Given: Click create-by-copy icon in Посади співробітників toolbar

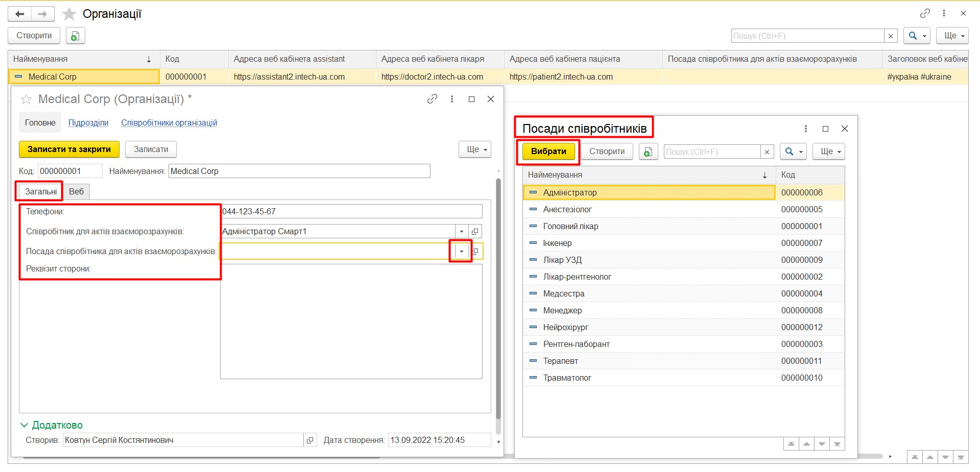Looking at the screenshot, I should click(x=648, y=152).
